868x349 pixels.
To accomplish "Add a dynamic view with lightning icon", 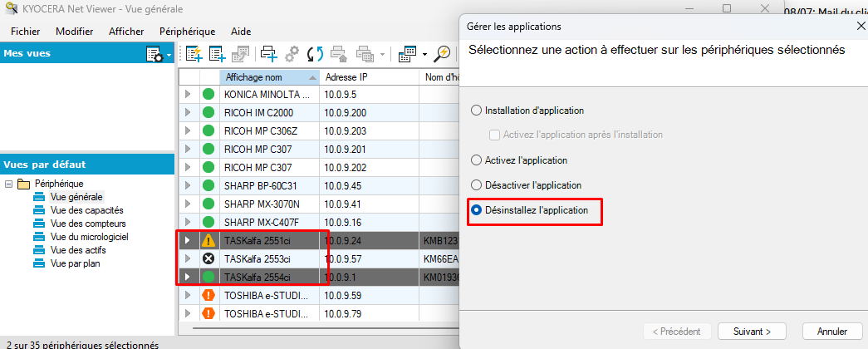I will point(194,54).
